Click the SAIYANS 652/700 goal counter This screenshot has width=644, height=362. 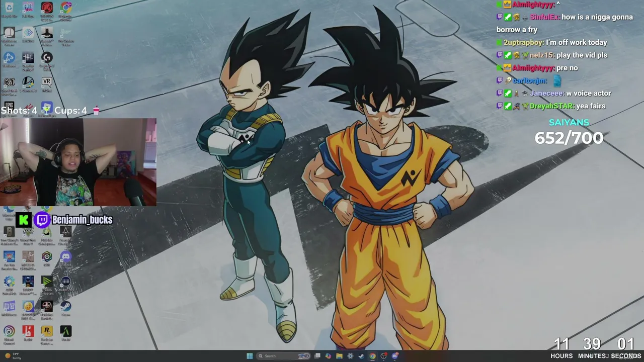pos(569,133)
